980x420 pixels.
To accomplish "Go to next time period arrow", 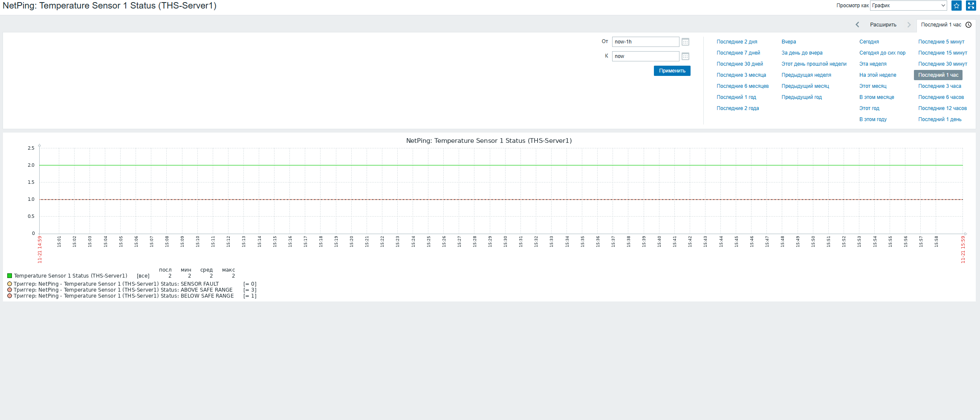I will pyautogui.click(x=909, y=25).
